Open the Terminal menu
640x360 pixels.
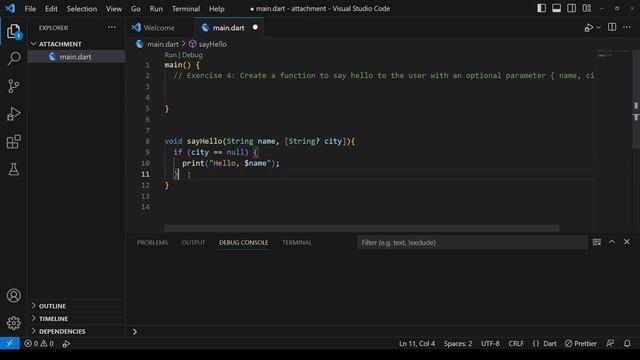click(186, 9)
